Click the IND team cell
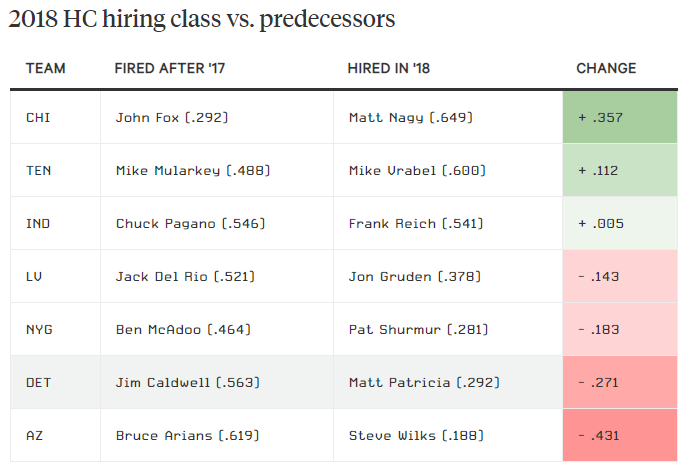Viewport: 686px width, 472px height. 38,224
